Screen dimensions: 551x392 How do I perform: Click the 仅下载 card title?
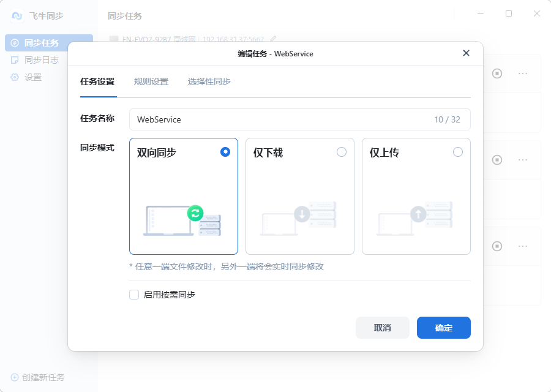coord(268,153)
